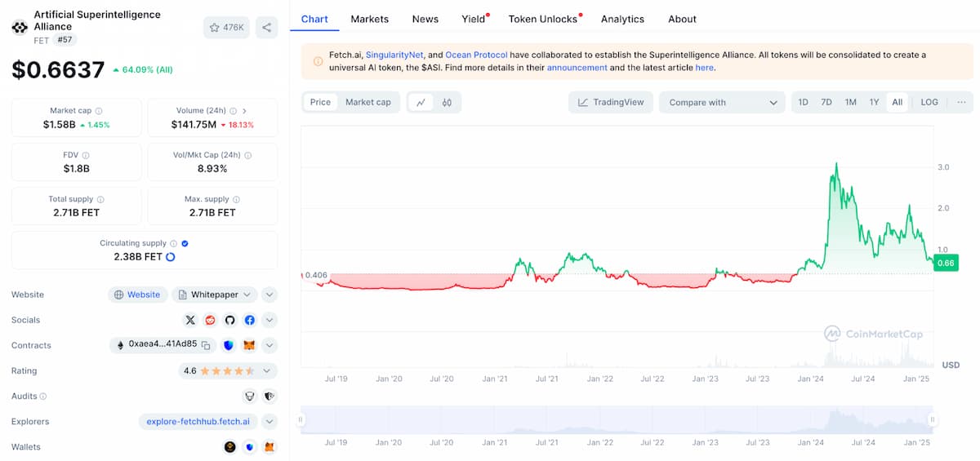
Task: Follow the Ocean Protocol link
Action: point(477,55)
